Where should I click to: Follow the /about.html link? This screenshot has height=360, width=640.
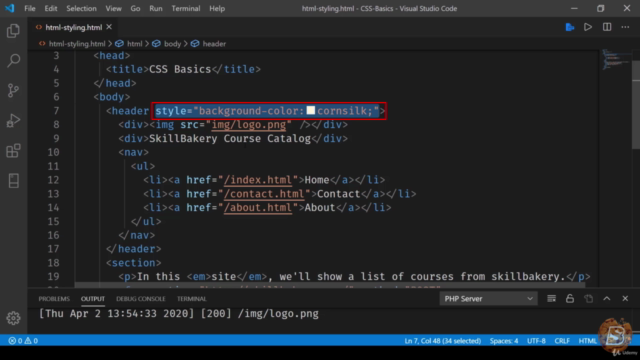click(x=258, y=208)
